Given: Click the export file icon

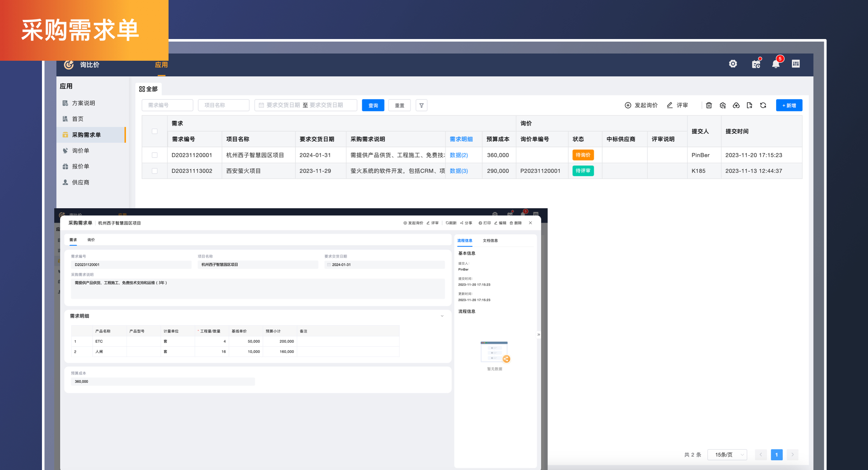Looking at the screenshot, I should [749, 105].
